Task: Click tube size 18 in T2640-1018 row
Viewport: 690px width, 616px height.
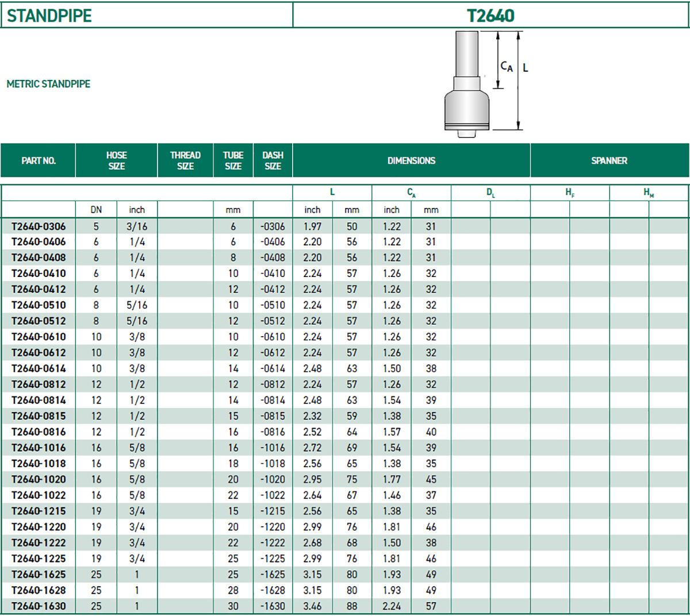Action: tap(233, 463)
